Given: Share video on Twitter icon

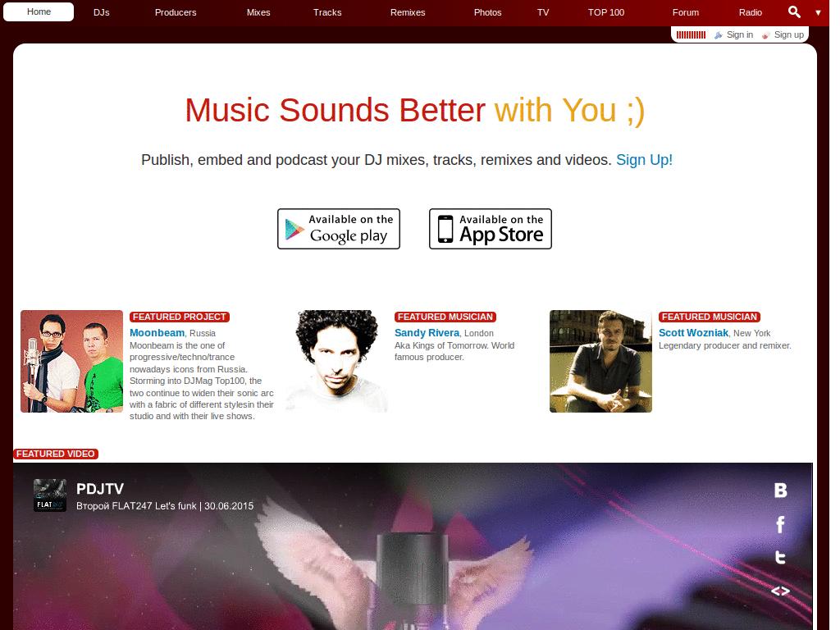Looking at the screenshot, I should pyautogui.click(x=781, y=558).
